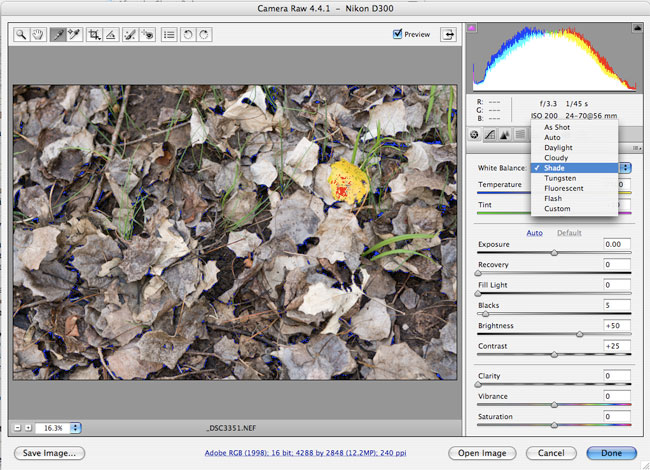Open the Tone Curve panel tab
Viewport: 650px width, 470px height.
click(x=490, y=134)
